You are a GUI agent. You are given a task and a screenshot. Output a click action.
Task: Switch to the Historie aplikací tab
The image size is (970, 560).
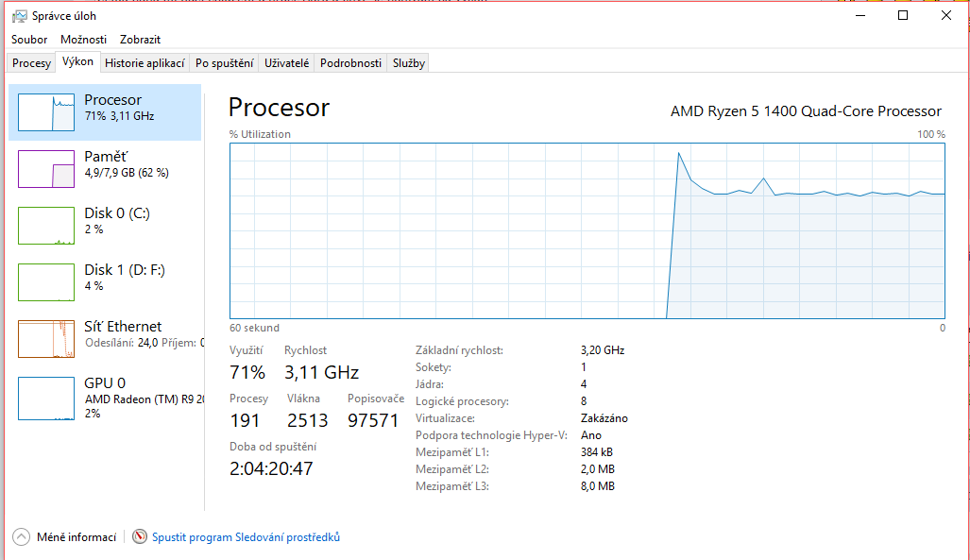[x=144, y=63]
